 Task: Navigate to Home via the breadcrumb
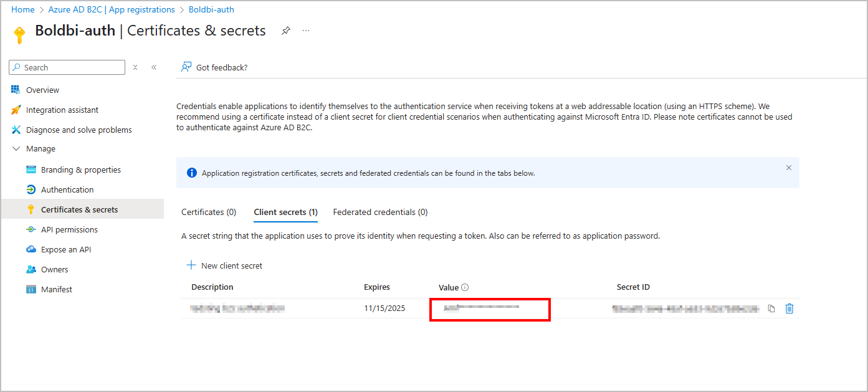(x=22, y=9)
